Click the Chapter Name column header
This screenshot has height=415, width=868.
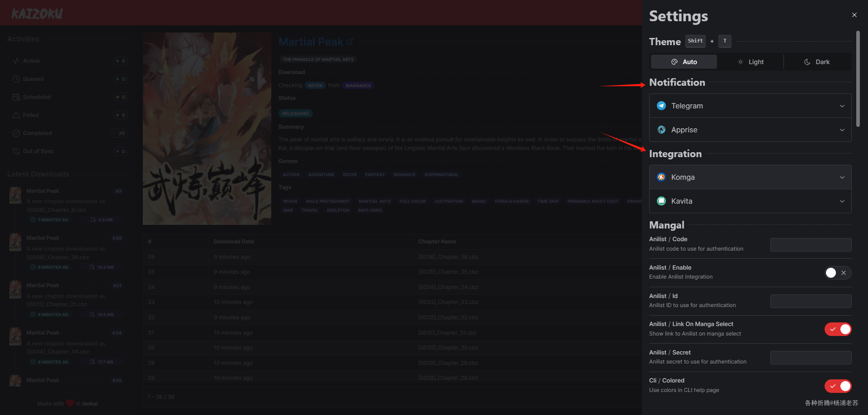(437, 242)
